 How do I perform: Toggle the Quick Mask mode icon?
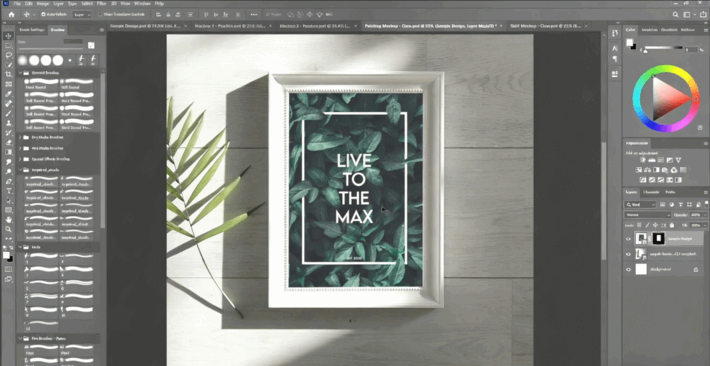click(x=8, y=269)
